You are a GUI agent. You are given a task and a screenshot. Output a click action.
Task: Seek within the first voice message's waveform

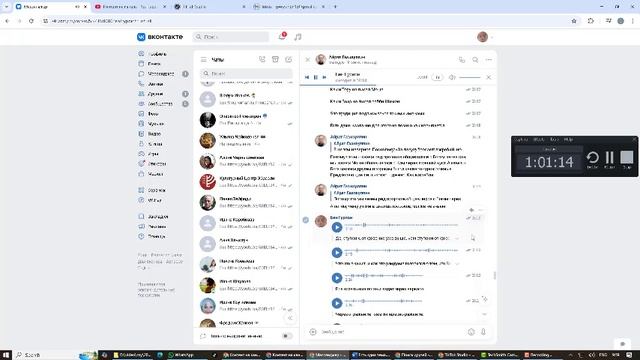point(401,225)
